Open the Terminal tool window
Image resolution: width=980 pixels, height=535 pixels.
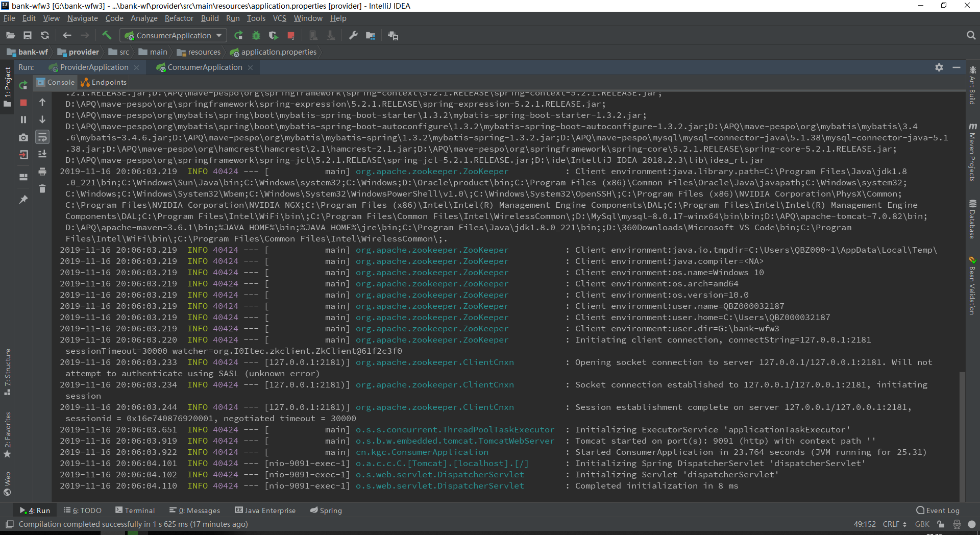135,510
